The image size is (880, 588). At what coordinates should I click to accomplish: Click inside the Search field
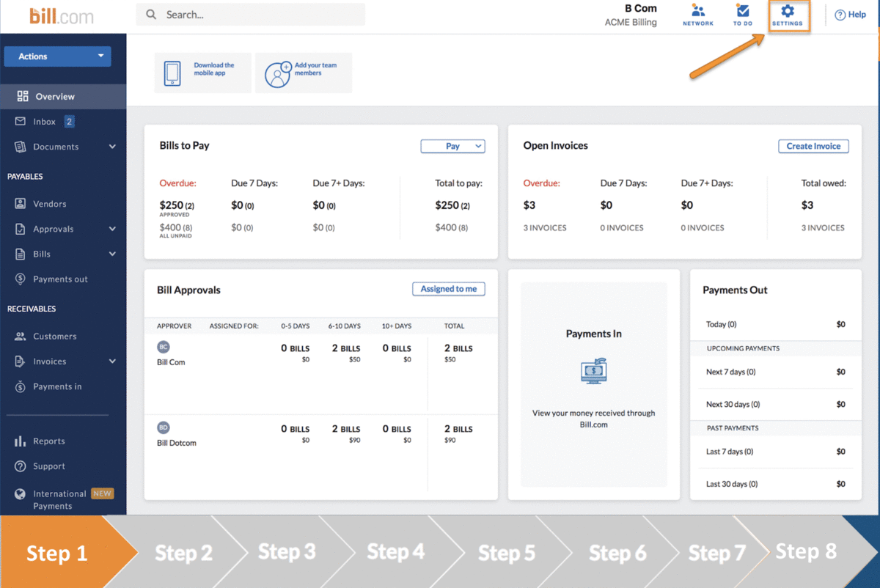249,14
